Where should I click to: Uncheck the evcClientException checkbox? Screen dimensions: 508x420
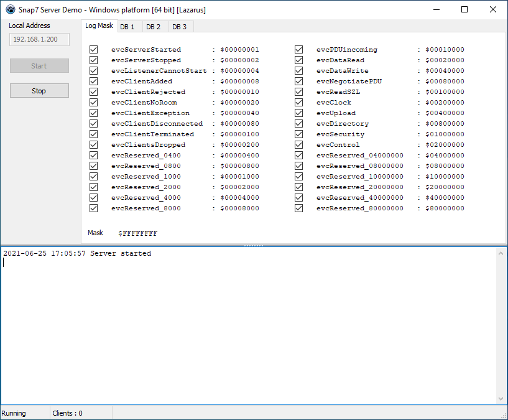click(94, 113)
